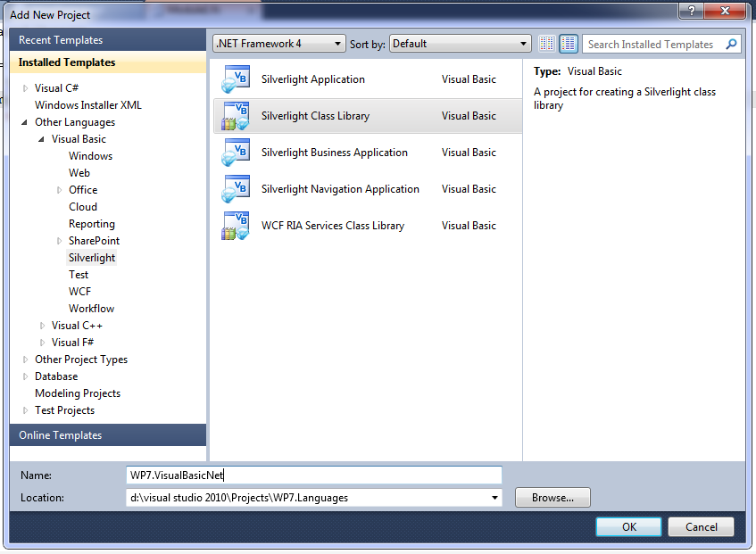The image size is (756, 554).
Task: Switch to small icons view
Action: point(547,44)
